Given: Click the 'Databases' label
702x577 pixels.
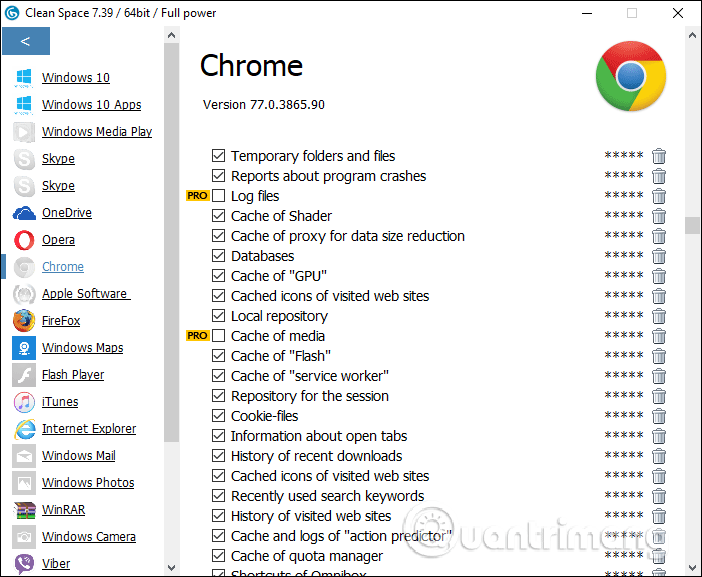Looking at the screenshot, I should point(262,256).
